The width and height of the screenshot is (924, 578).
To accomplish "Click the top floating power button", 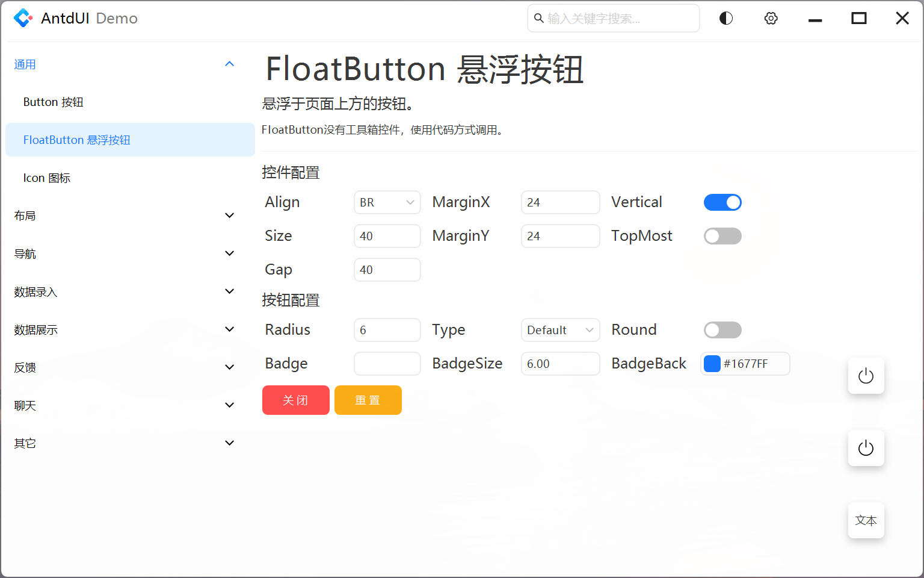I will point(866,376).
